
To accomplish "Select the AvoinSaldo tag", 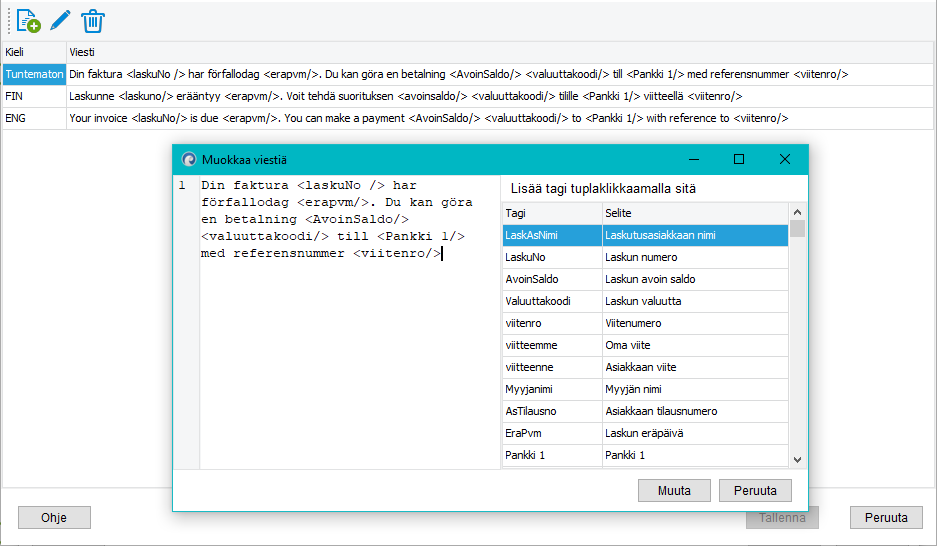I will coord(552,279).
